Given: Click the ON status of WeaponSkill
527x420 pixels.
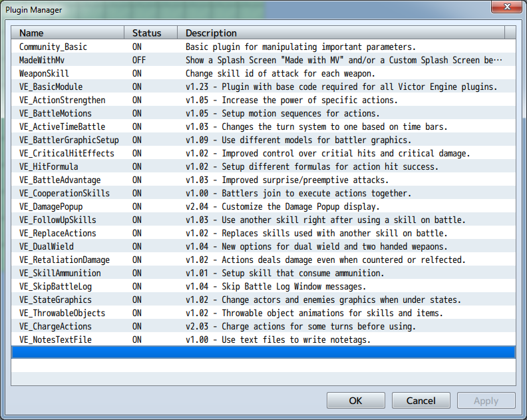Looking at the screenshot, I should [x=137, y=73].
